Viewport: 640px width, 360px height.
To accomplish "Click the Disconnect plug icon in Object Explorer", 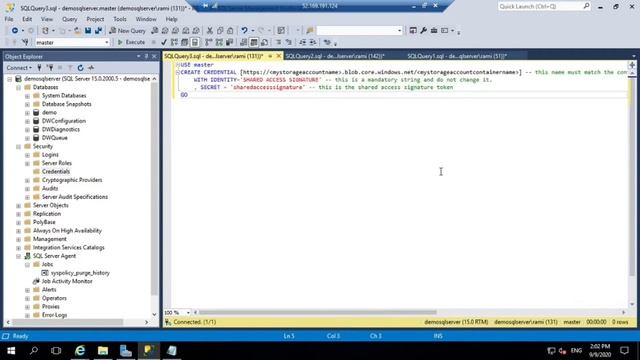I will pos(50,68).
